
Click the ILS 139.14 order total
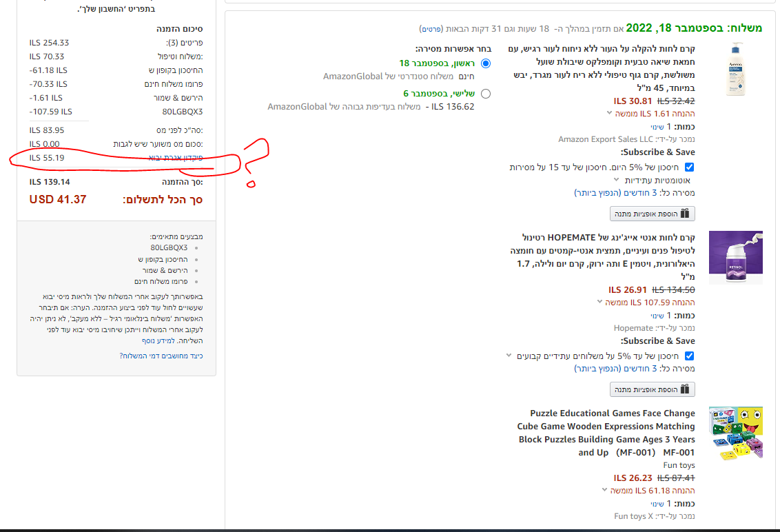pos(50,182)
